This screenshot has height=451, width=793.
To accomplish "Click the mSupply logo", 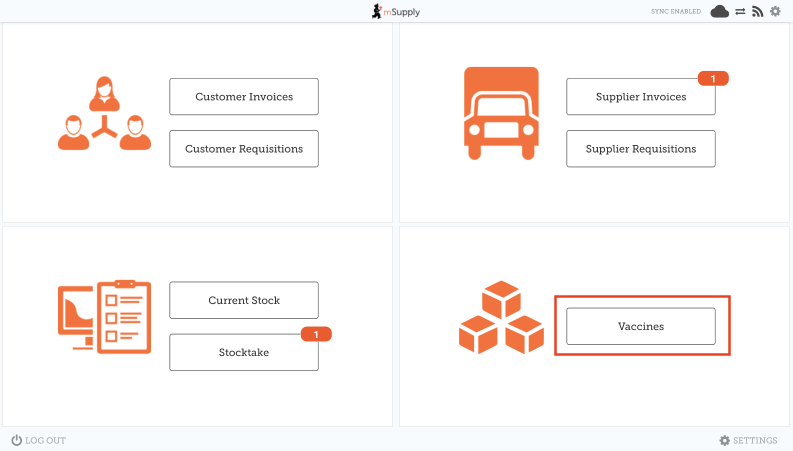I will (396, 11).
